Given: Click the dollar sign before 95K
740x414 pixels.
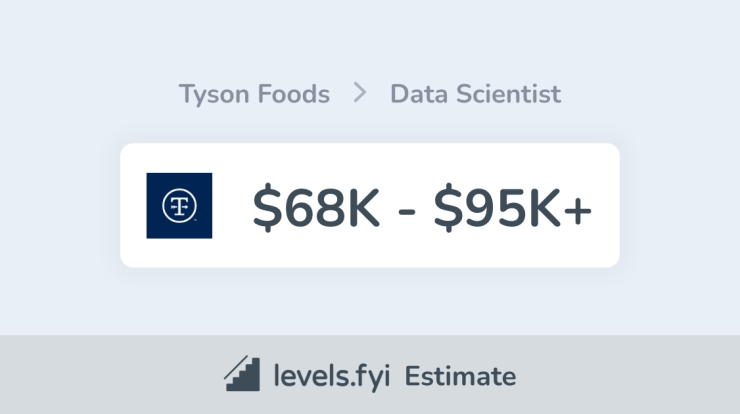Looking at the screenshot, I should click(448, 207).
